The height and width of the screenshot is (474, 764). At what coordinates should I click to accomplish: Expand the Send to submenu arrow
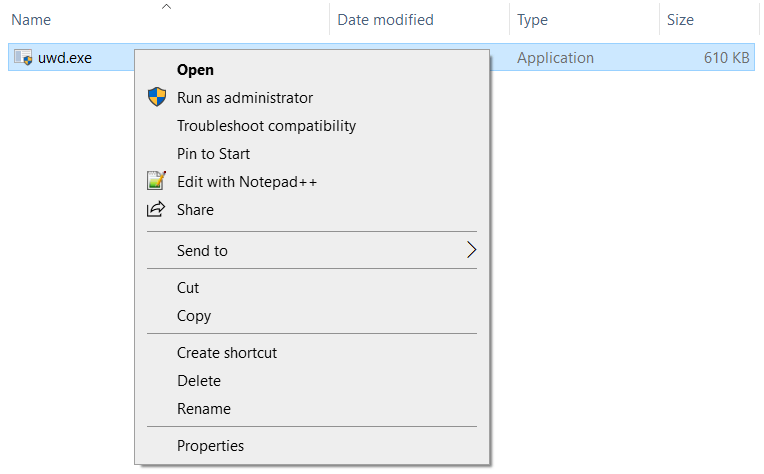[471, 250]
